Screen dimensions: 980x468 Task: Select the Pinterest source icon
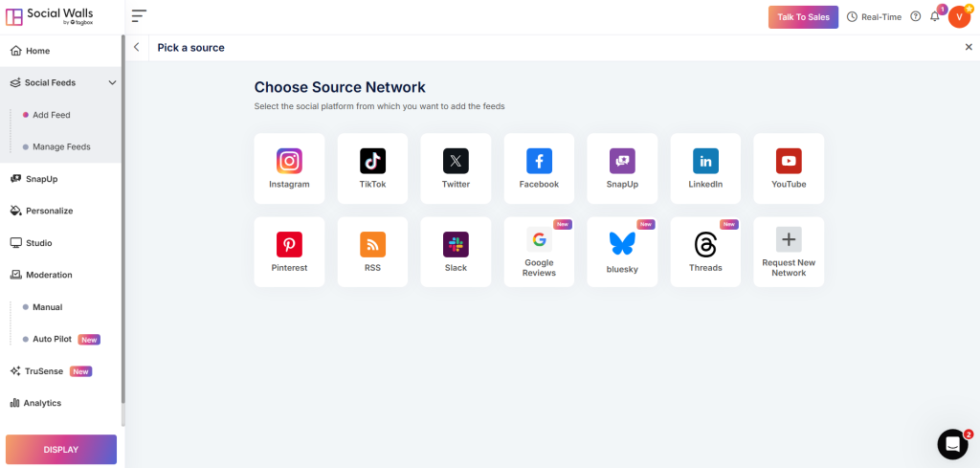[289, 244]
